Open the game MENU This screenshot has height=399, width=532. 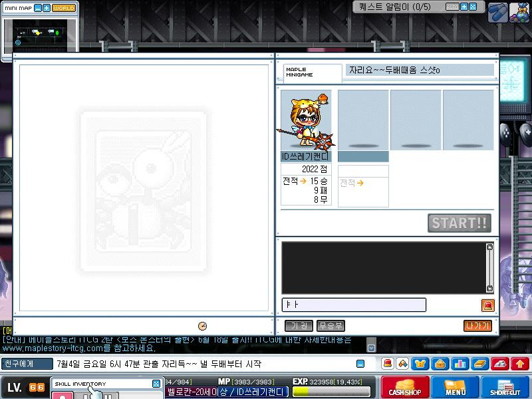click(455, 387)
